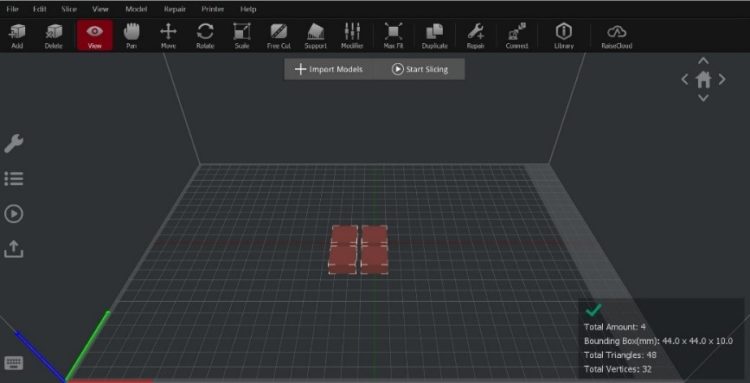750x383 pixels.
Task: Choose the Pan hand tool
Action: (131, 35)
